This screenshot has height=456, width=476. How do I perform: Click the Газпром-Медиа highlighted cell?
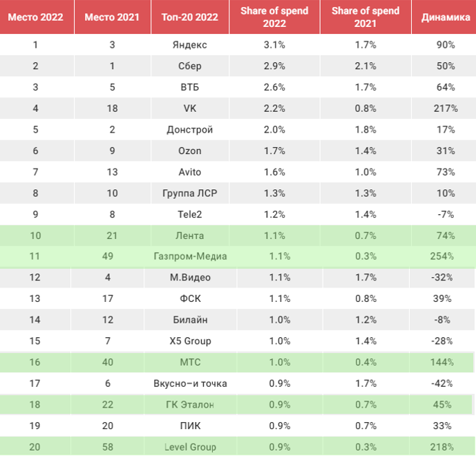click(191, 256)
